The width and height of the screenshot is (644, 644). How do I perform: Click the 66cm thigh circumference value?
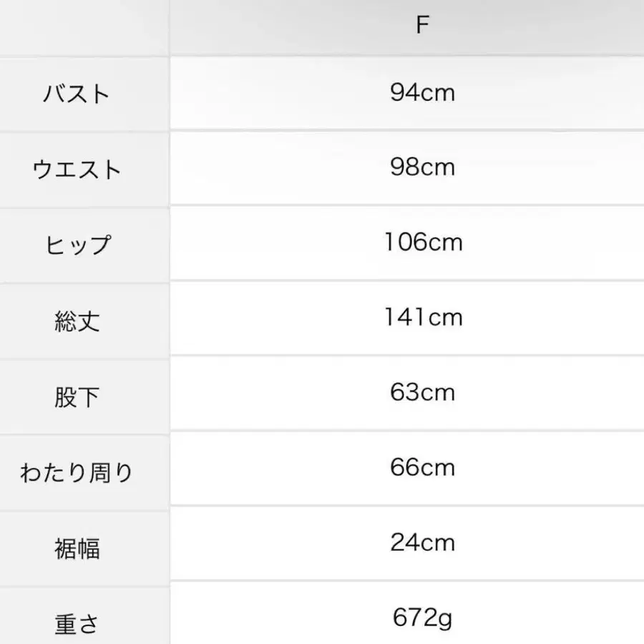[x=422, y=467]
